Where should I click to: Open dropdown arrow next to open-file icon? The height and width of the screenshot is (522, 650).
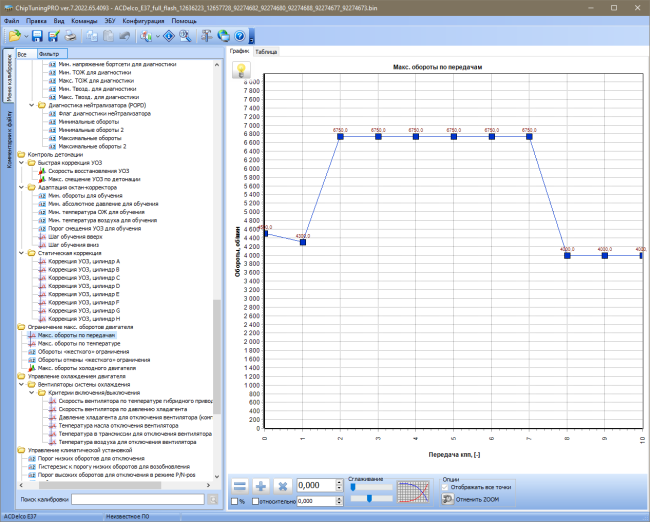(26, 36)
